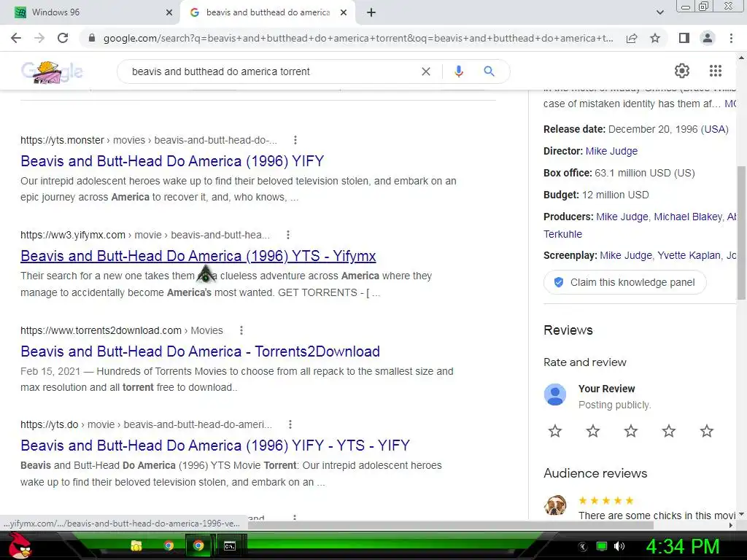This screenshot has height=560, width=747.
Task: Click the Producers Mike Judge link
Action: pyautogui.click(x=622, y=217)
